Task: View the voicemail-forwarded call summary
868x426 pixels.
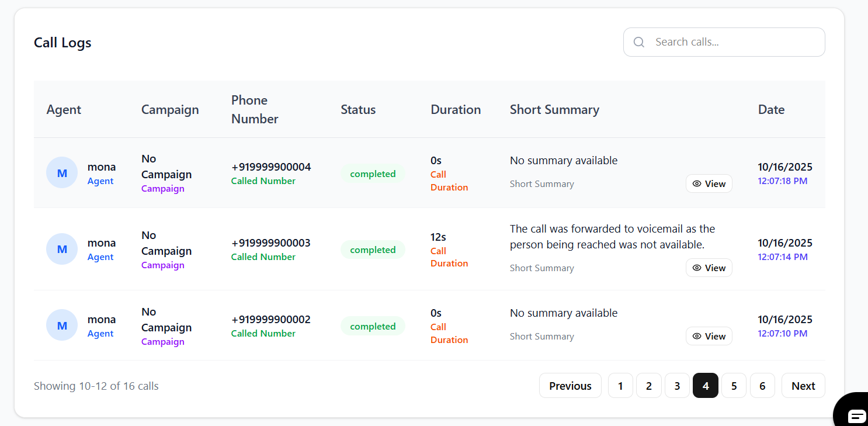Action: click(709, 268)
